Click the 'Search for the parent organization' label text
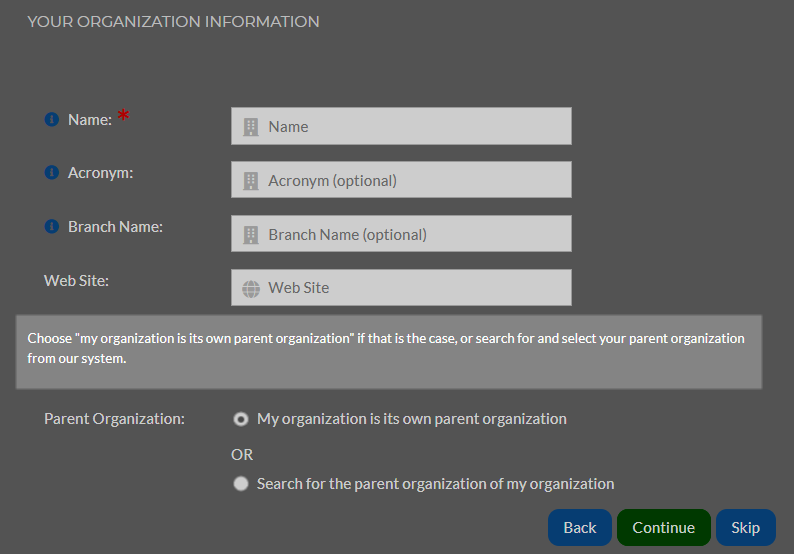This screenshot has height=554, width=794. 435,484
